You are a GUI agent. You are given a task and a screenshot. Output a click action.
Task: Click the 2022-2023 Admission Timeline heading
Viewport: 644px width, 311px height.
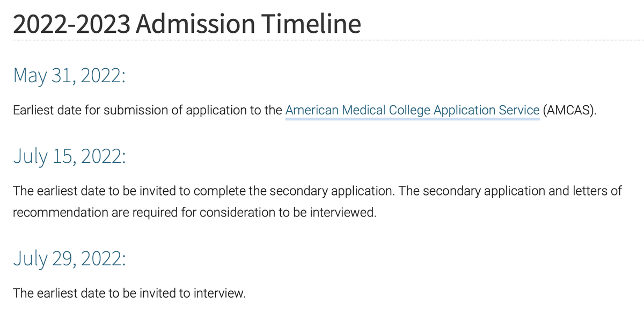[x=186, y=24]
